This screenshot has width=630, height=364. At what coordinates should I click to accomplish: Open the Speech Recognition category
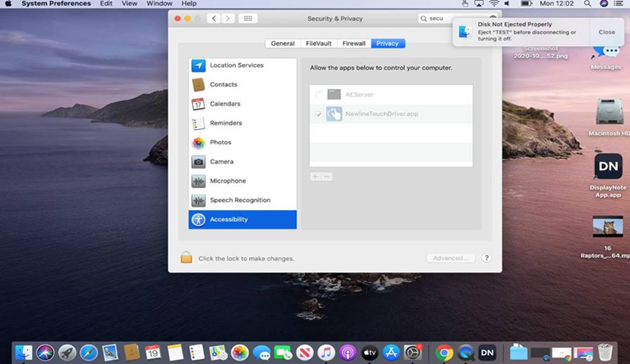pyautogui.click(x=240, y=201)
